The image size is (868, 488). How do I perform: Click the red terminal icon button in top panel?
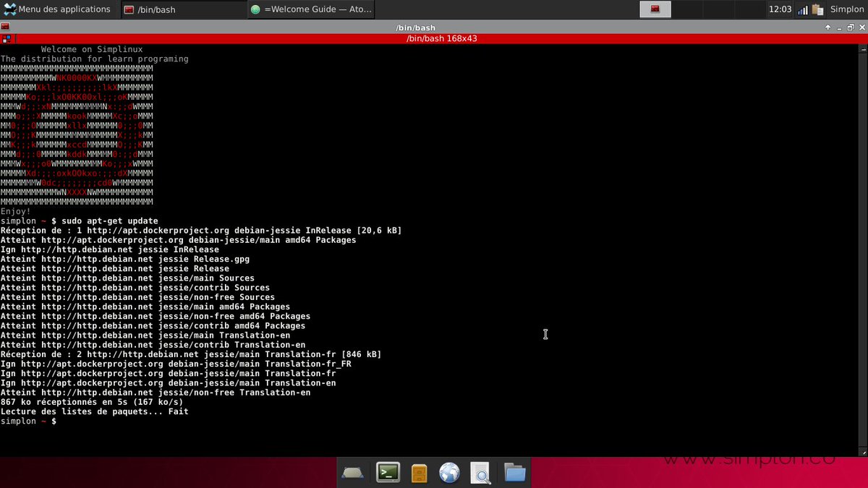(x=655, y=9)
